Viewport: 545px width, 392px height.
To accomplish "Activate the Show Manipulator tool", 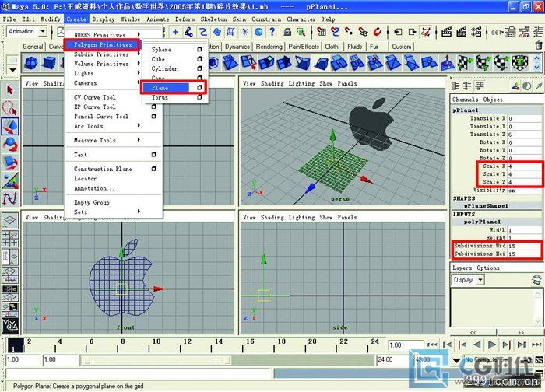I will click(x=10, y=181).
